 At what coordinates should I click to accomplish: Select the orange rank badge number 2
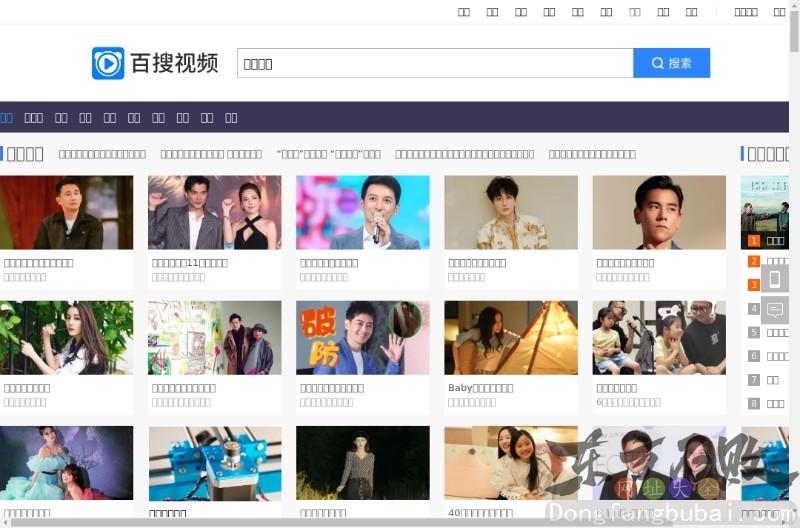point(754,261)
